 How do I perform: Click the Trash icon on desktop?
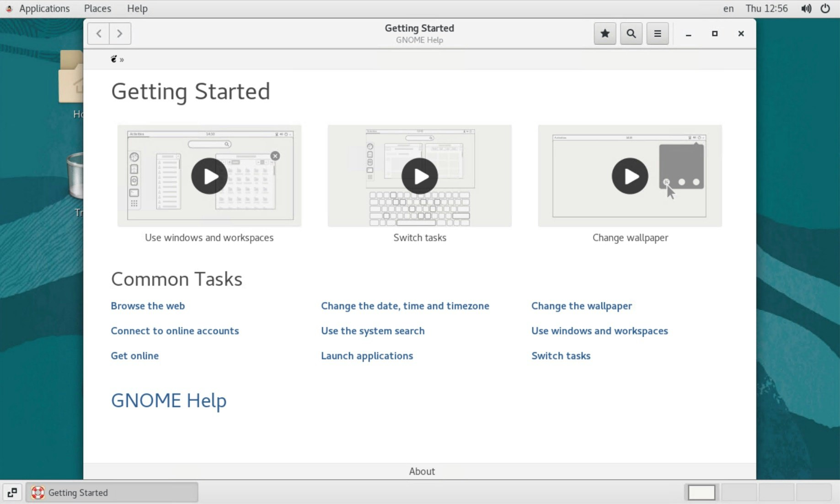(75, 176)
